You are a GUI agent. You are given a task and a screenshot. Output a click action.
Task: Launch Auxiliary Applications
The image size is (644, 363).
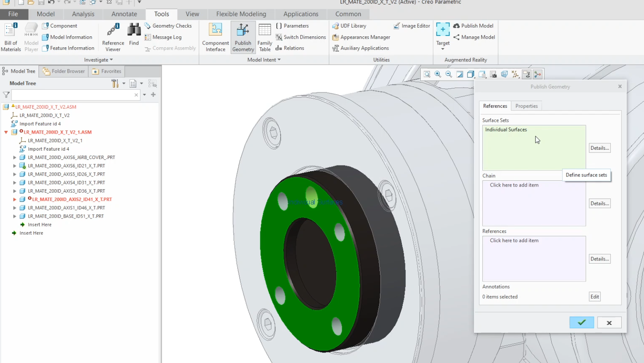[360, 48]
